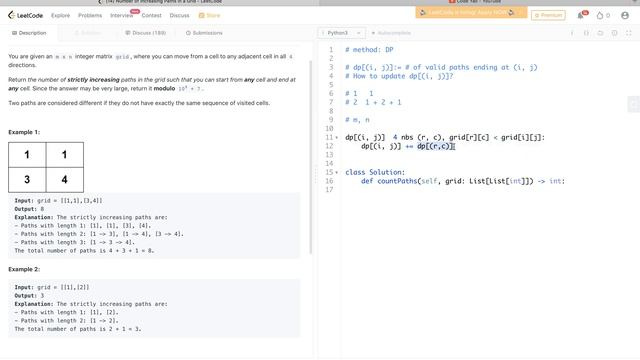Screen dimensions: 640x360
Task: Enter fullscreen editor mode
Action: (x=629, y=33)
